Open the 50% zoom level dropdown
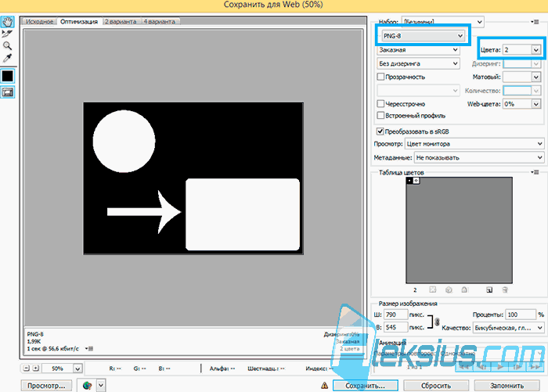The image size is (548, 392). [78, 369]
